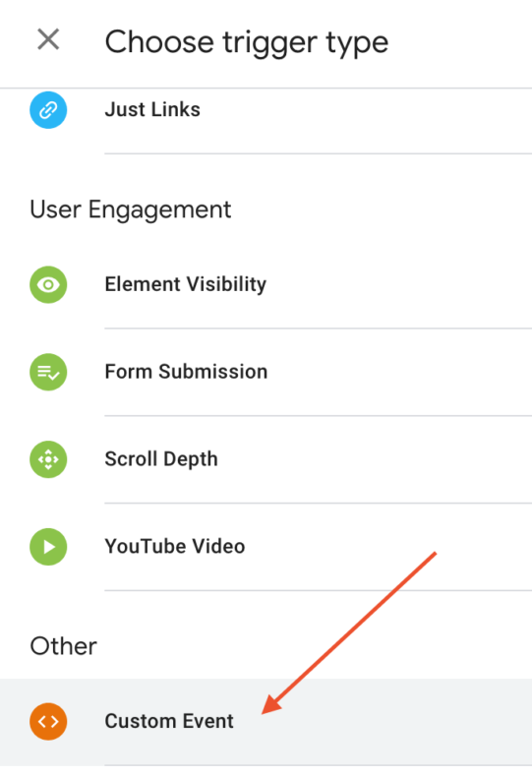Viewport: 532px width, 777px height.
Task: Pick the Just Links trigger label
Action: (152, 109)
